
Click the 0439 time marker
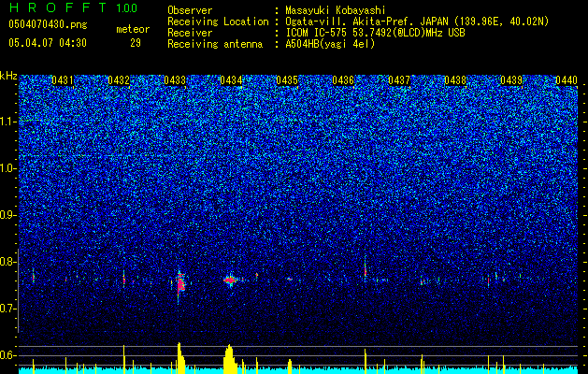tap(511, 80)
